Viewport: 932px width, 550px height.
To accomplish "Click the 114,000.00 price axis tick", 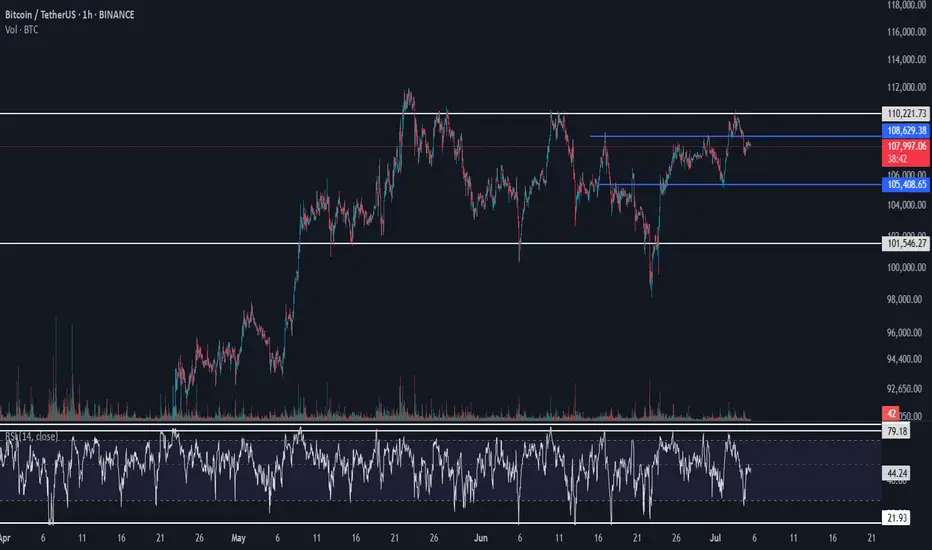I will 906,59.
